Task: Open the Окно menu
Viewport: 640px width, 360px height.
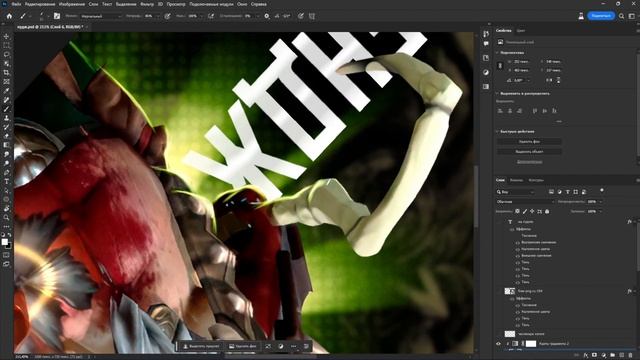Action: [x=242, y=4]
